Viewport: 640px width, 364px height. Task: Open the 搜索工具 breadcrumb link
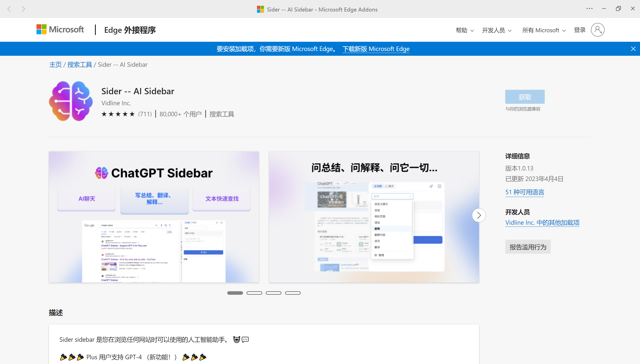click(79, 65)
